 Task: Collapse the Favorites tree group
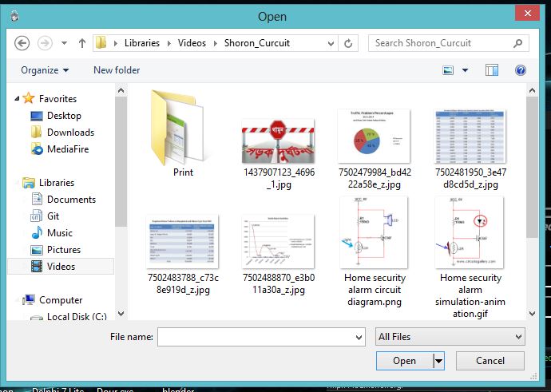click(x=17, y=99)
